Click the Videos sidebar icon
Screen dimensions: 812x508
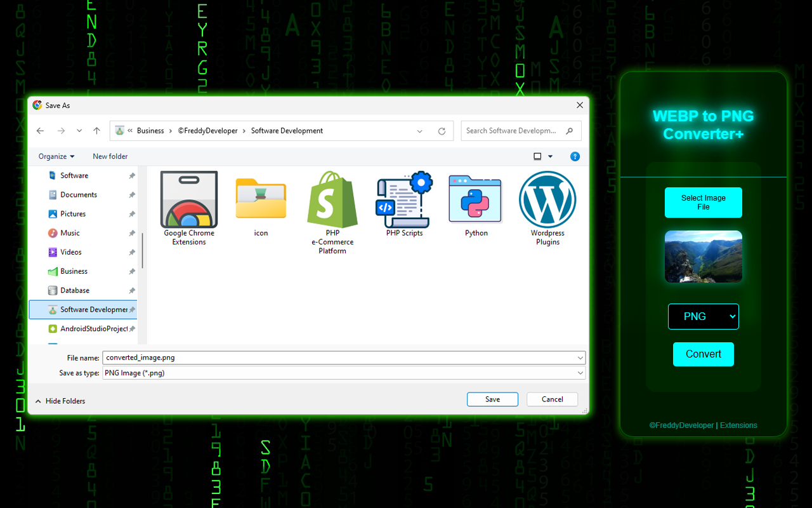pos(53,252)
